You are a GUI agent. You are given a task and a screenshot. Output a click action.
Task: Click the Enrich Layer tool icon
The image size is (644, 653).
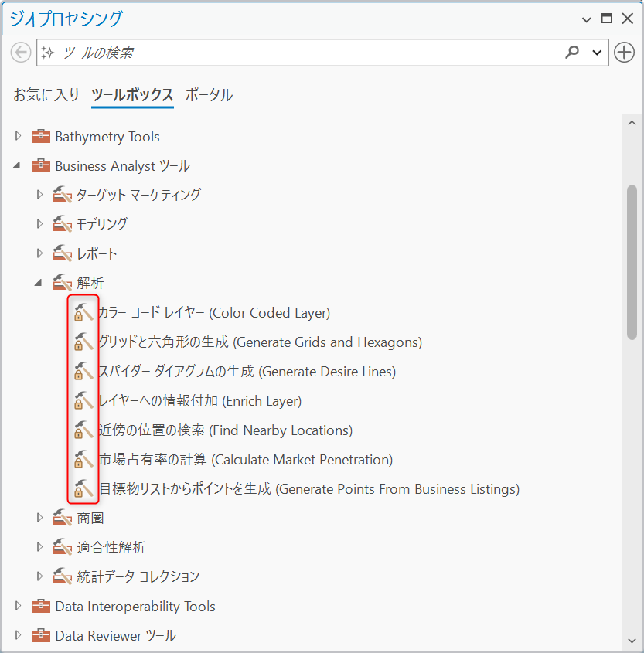(83, 401)
